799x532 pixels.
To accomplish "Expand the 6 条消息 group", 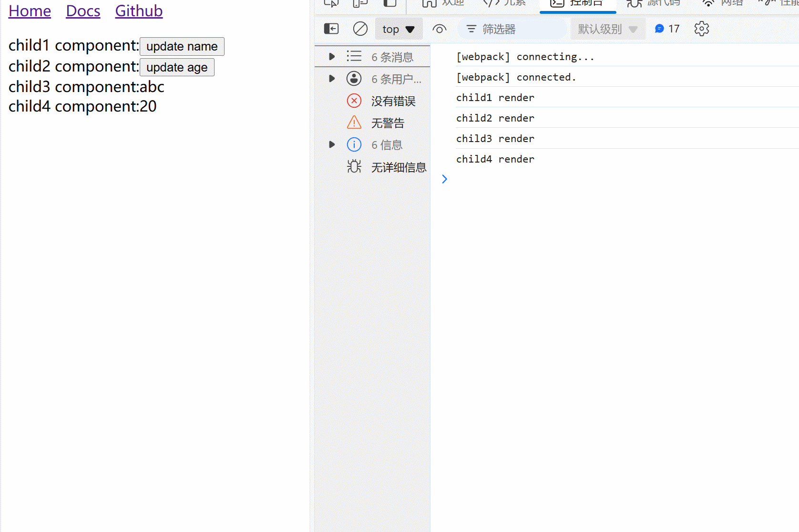I will click(332, 56).
